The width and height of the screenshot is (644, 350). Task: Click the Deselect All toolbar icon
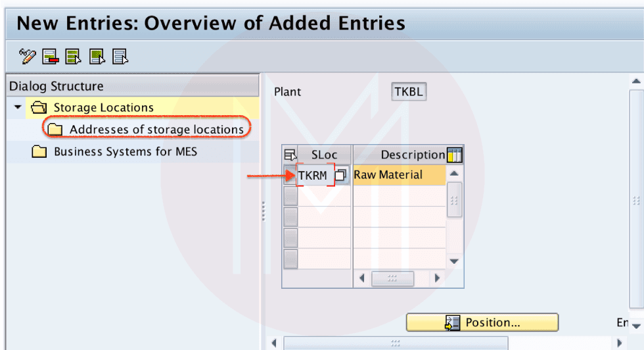[120, 57]
